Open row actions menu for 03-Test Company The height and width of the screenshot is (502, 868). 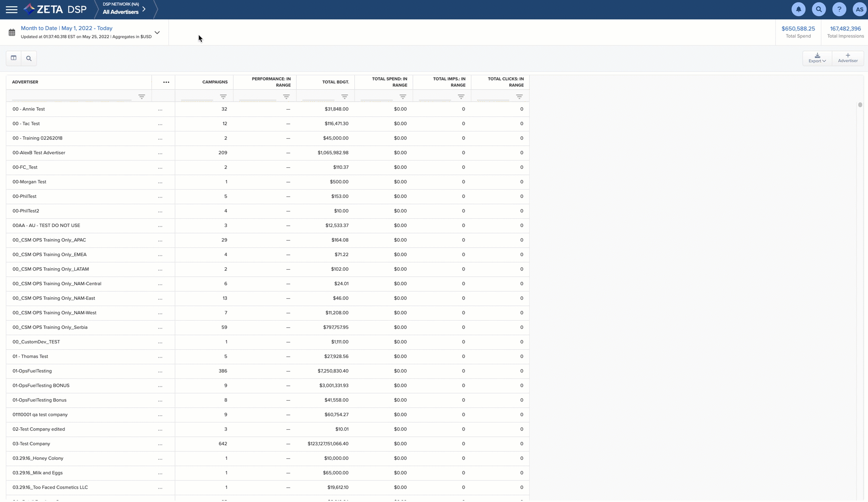click(x=160, y=444)
